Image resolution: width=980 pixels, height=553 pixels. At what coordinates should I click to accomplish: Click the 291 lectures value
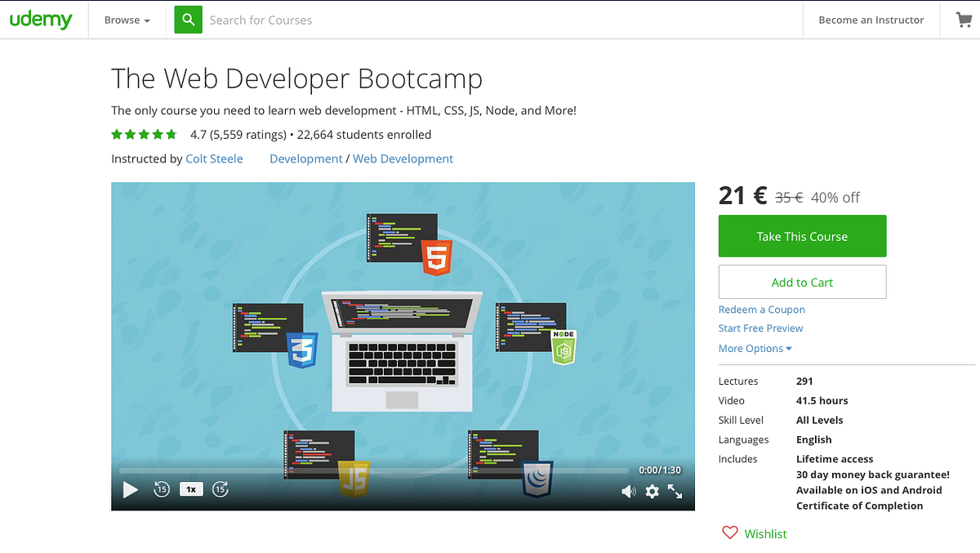[804, 381]
